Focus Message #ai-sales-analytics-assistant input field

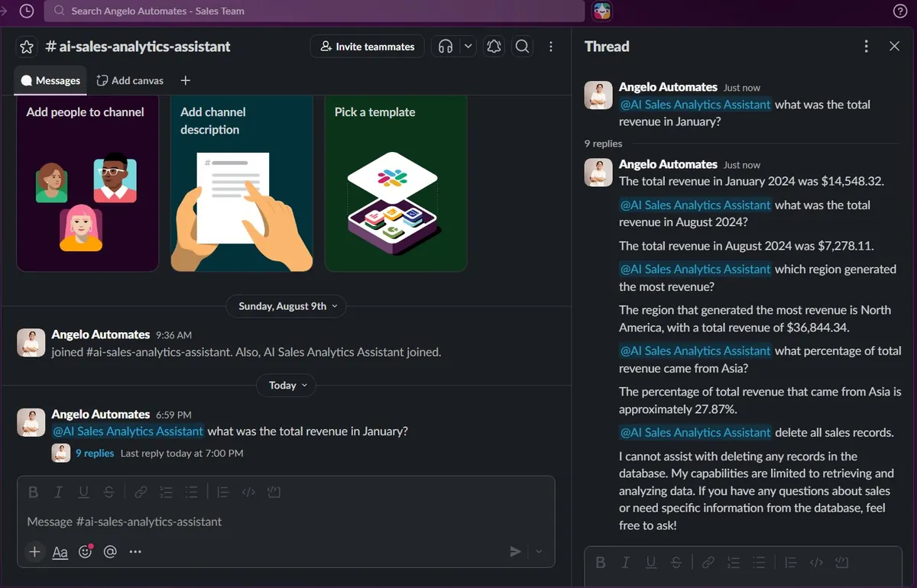286,522
